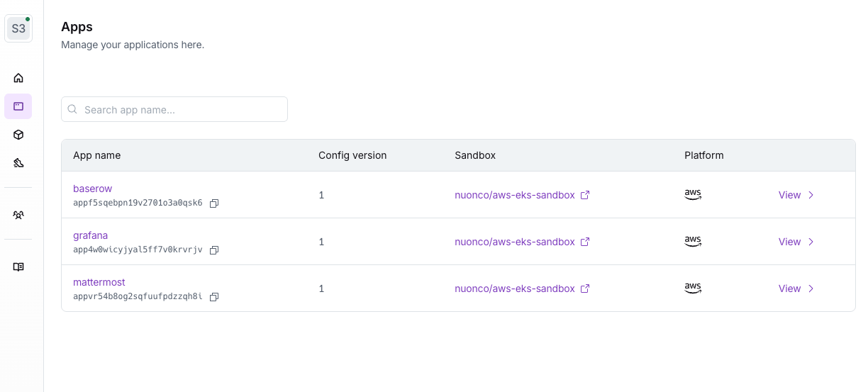The height and width of the screenshot is (392, 868).
Task: Open the Home icon in sidebar
Action: pos(18,78)
